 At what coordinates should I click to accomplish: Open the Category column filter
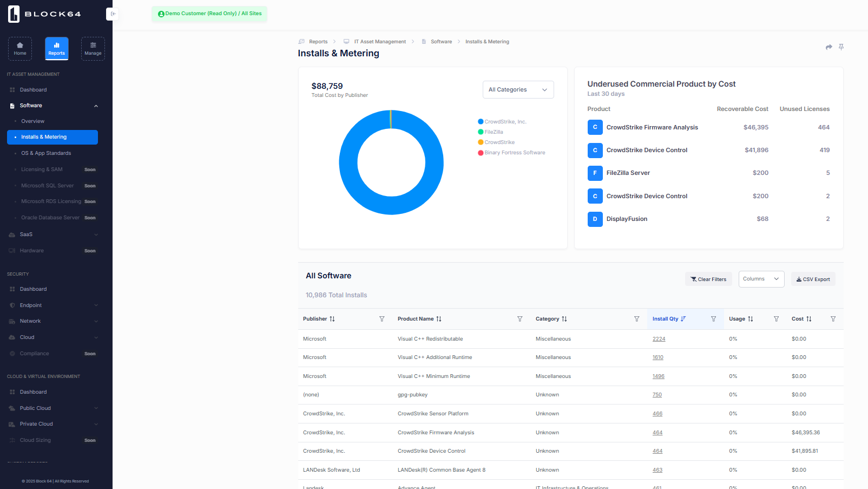pyautogui.click(x=637, y=319)
